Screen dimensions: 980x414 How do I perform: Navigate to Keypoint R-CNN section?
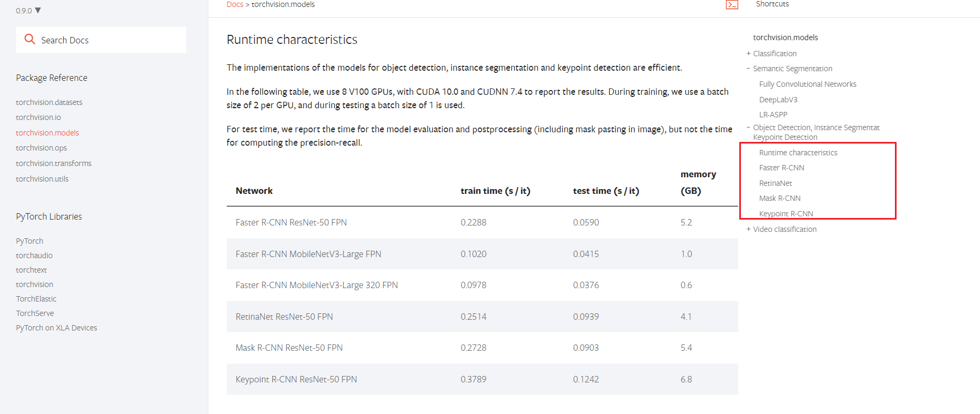[786, 214]
